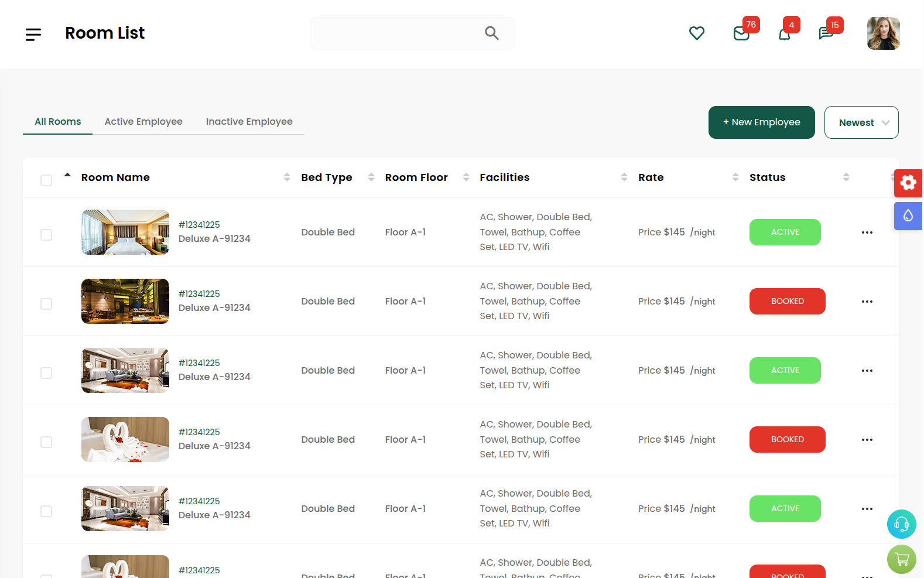The width and height of the screenshot is (924, 578).
Task: Sort by the Bed Type column arrows
Action: (371, 177)
